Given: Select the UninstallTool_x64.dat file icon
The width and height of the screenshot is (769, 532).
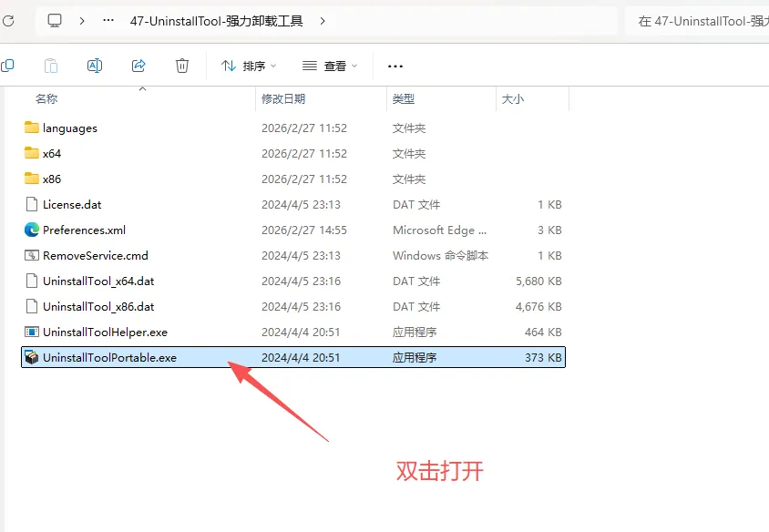Looking at the screenshot, I should pyautogui.click(x=31, y=281).
